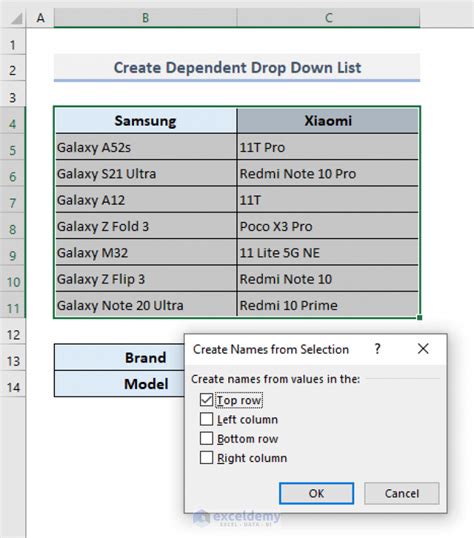This screenshot has width=474, height=538.
Task: Confirm with the OK button
Action: coord(316,493)
